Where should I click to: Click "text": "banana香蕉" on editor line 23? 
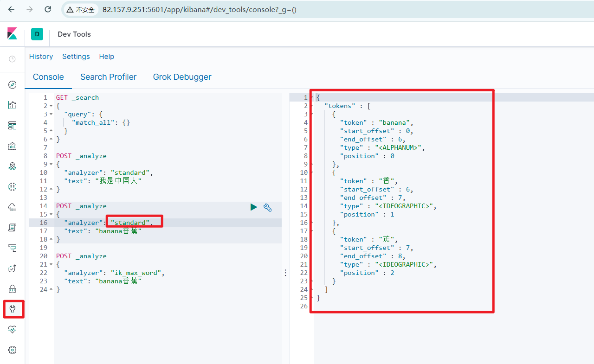[x=103, y=281]
